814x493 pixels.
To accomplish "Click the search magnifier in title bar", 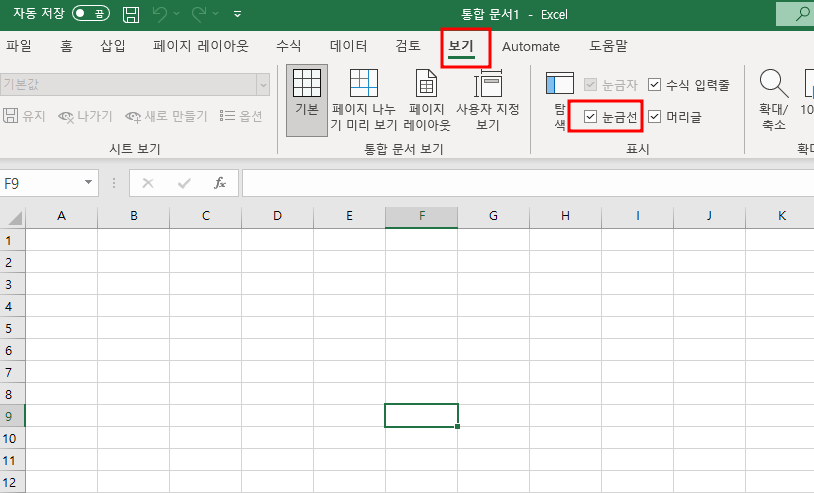I will 802,14.
